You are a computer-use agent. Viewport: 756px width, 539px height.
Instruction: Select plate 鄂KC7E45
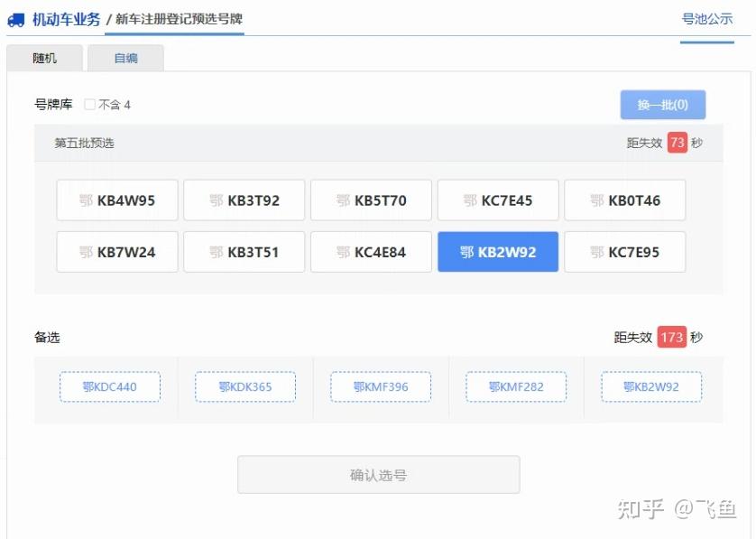tap(498, 200)
